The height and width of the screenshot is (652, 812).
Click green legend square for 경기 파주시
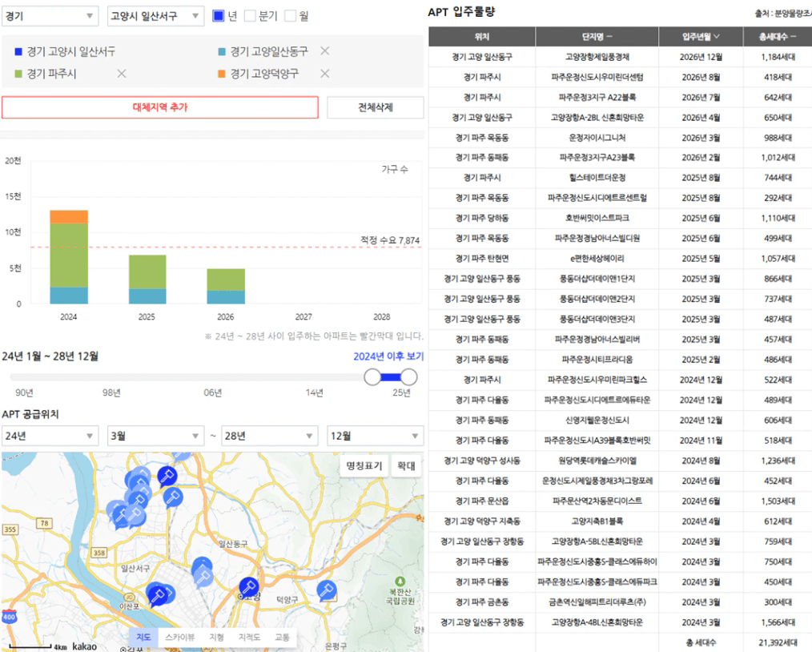[18, 74]
